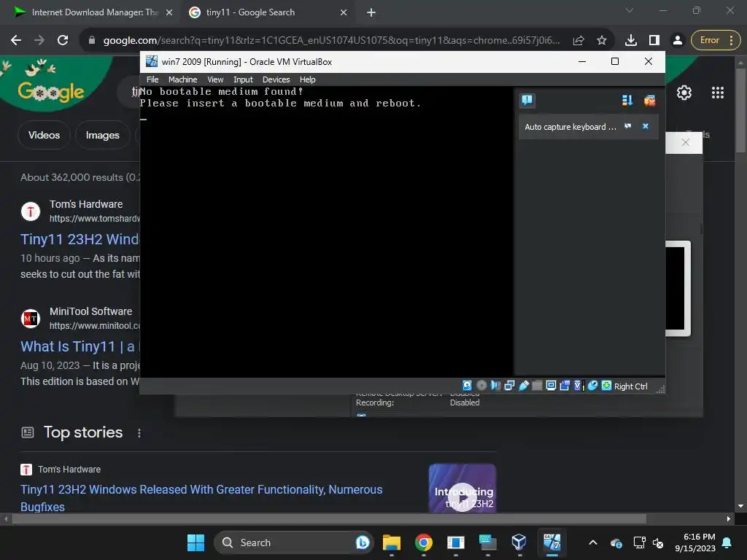
Task: Read the Auto capture keyboard notification text
Action: 570,127
